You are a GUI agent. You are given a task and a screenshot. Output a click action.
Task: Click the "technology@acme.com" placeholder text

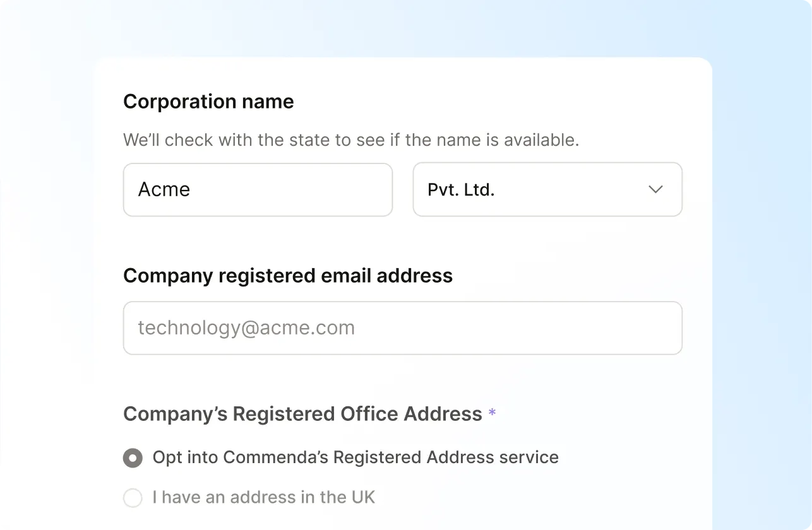246,328
